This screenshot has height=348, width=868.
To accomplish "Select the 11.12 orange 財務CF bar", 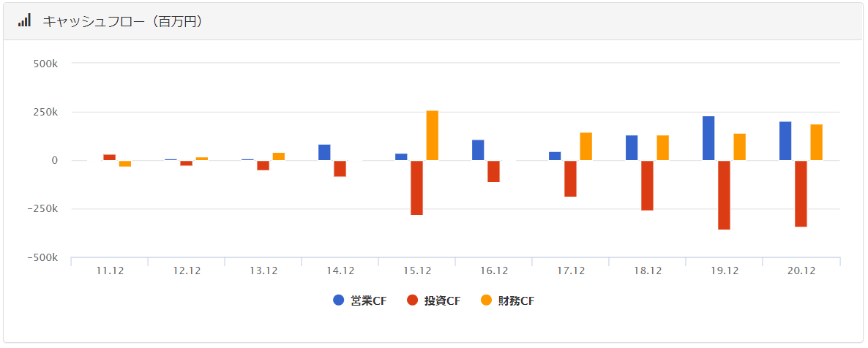I will [x=125, y=164].
